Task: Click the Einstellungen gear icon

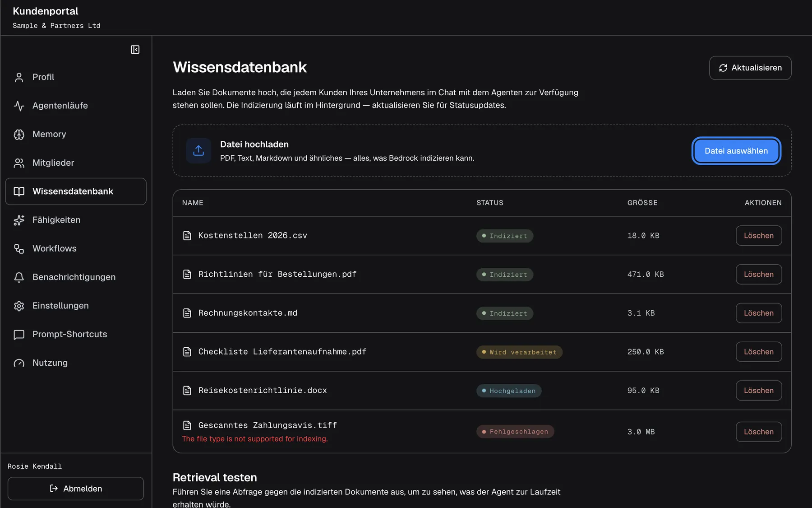Action: 19,306
